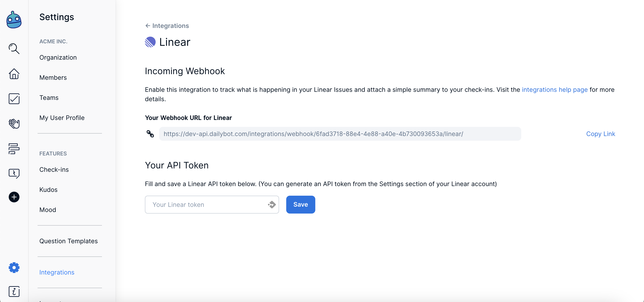Click the Linear logo icon
The width and height of the screenshot is (644, 302).
[x=150, y=42]
